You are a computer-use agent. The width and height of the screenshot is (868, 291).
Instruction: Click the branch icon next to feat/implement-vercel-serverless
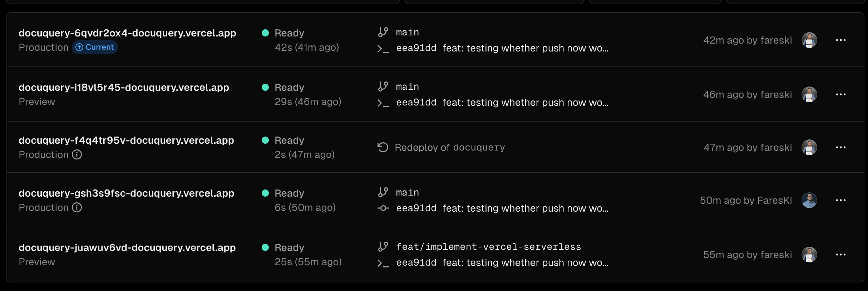click(x=383, y=247)
